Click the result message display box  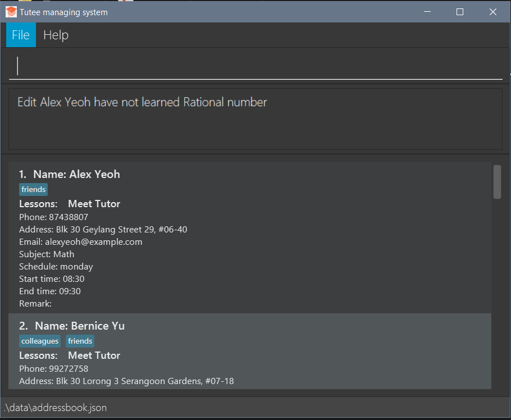click(x=255, y=119)
